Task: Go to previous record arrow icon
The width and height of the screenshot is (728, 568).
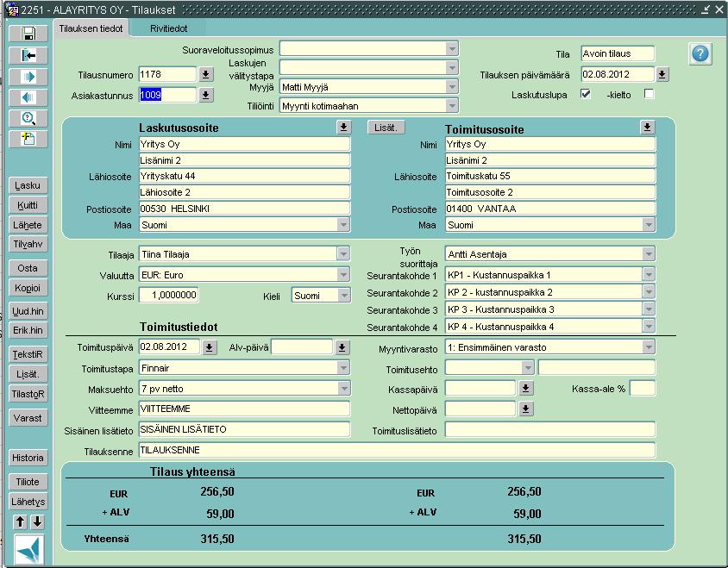Action: [28, 97]
